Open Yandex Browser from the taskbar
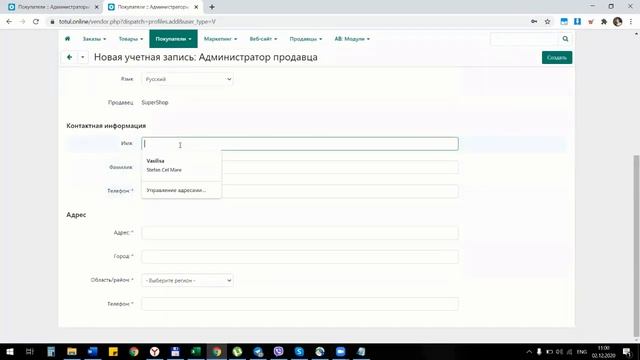This screenshot has height=360, width=640. point(154,351)
